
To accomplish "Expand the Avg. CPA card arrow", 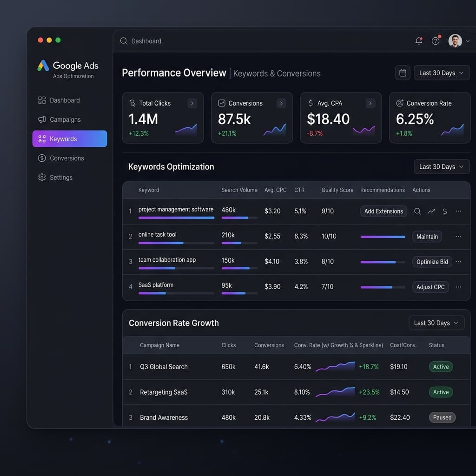I will [370, 103].
